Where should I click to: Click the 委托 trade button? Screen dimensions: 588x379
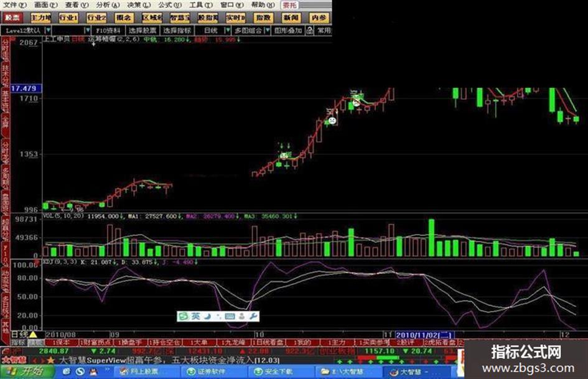[289, 5]
